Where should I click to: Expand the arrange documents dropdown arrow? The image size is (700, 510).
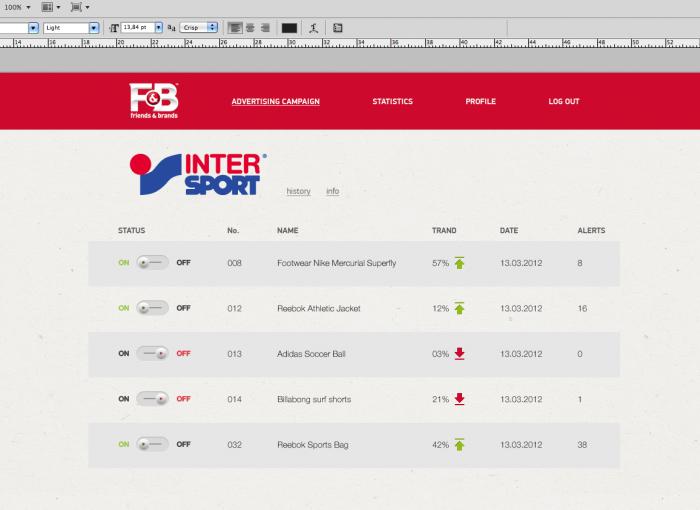[x=58, y=8]
